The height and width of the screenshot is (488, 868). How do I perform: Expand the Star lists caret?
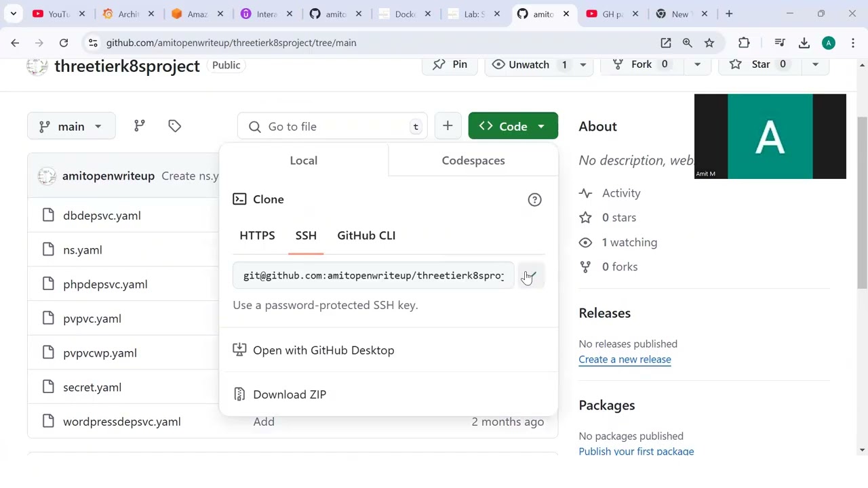coord(815,64)
